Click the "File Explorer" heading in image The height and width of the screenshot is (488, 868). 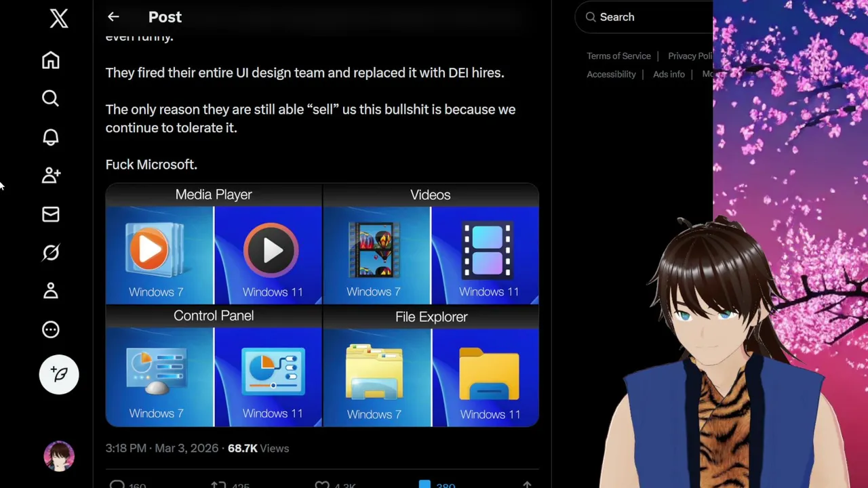[431, 317]
